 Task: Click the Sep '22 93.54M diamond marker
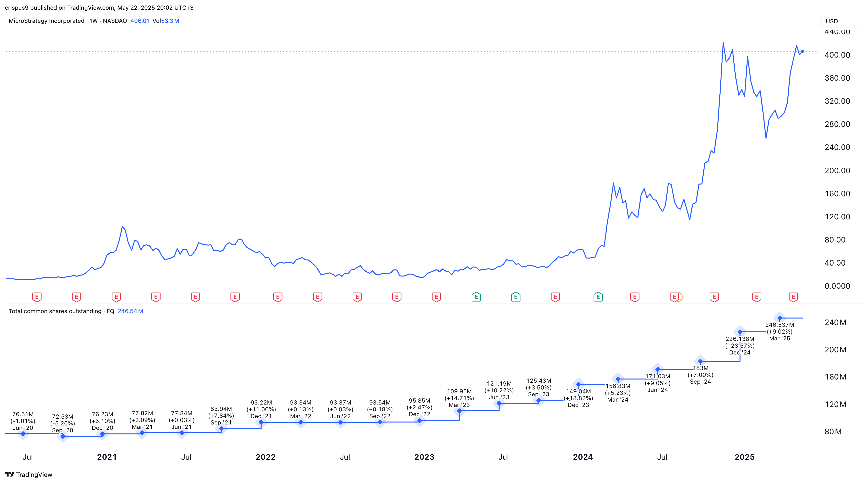380,422
